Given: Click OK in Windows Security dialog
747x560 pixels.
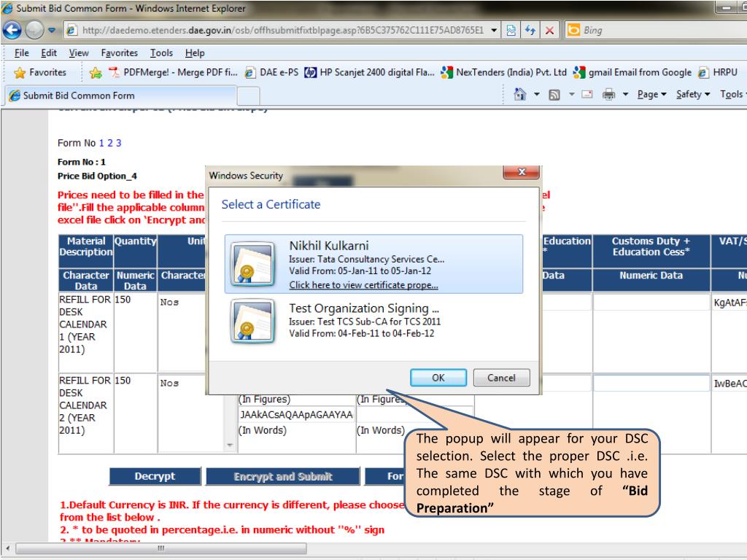Looking at the screenshot, I should point(438,378).
